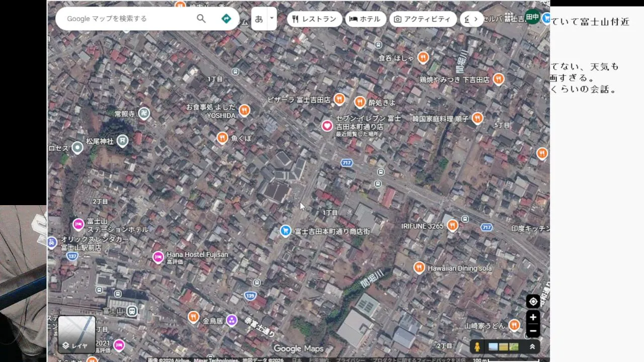Click the オリックスレンタカー car rental pin
This screenshot has width=644, height=362.
(x=52, y=242)
